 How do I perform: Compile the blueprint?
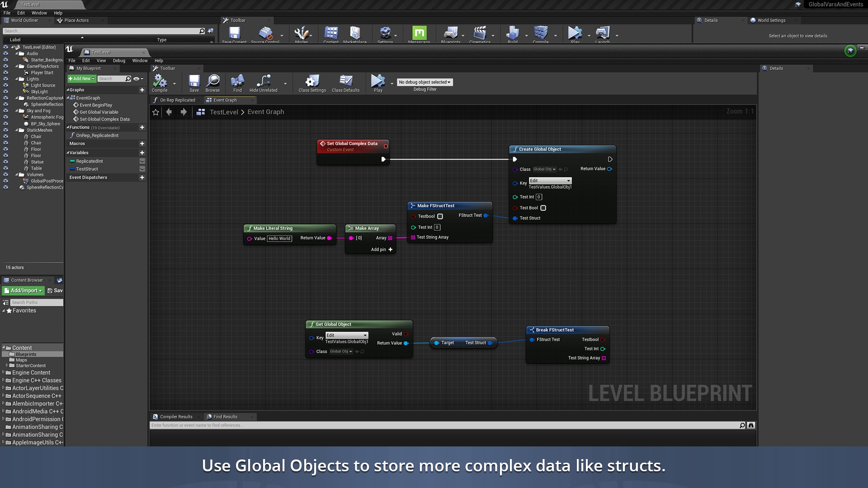160,83
